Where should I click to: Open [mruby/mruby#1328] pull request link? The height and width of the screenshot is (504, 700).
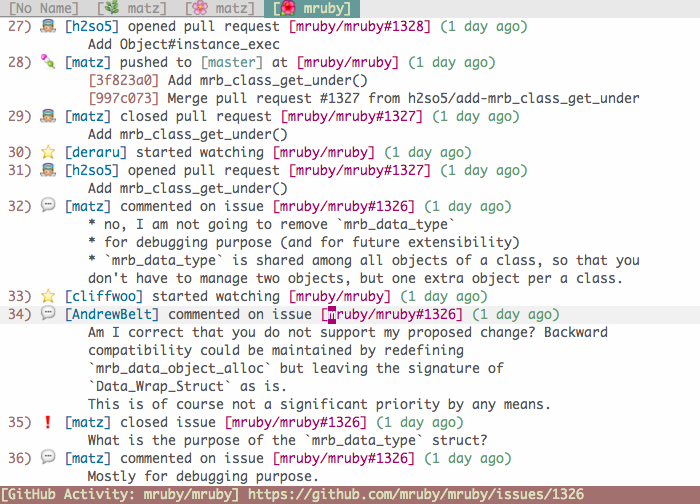click(360, 27)
